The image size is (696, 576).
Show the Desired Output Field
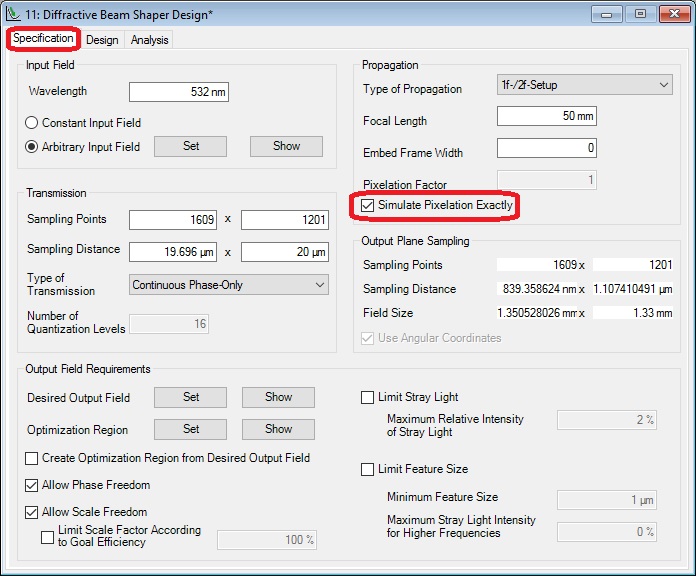[278, 397]
